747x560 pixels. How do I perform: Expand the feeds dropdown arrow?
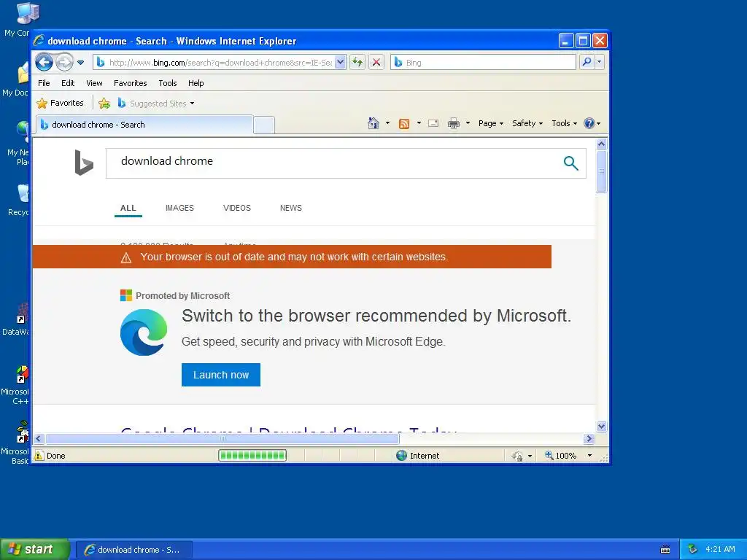(x=419, y=123)
